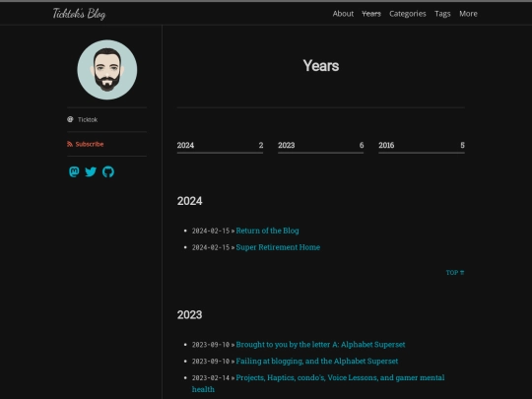The width and height of the screenshot is (532, 399).
Task: Click the 2023 section heading
Action: [x=189, y=315]
